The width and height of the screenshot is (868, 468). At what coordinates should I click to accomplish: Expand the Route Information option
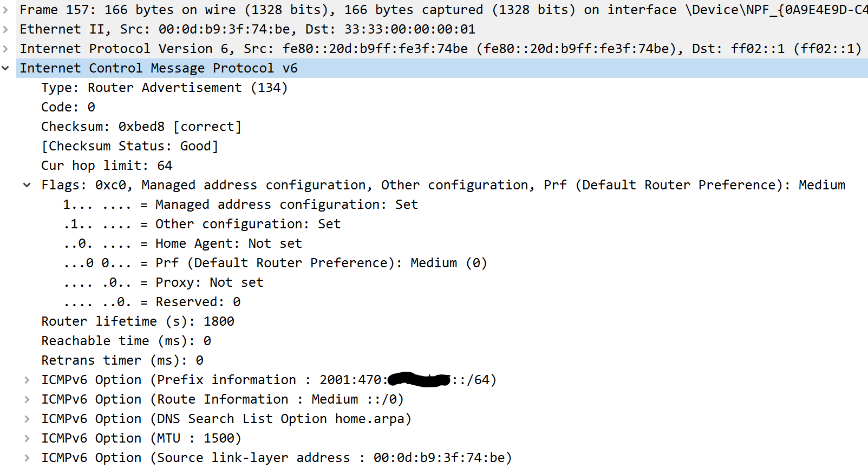point(27,399)
